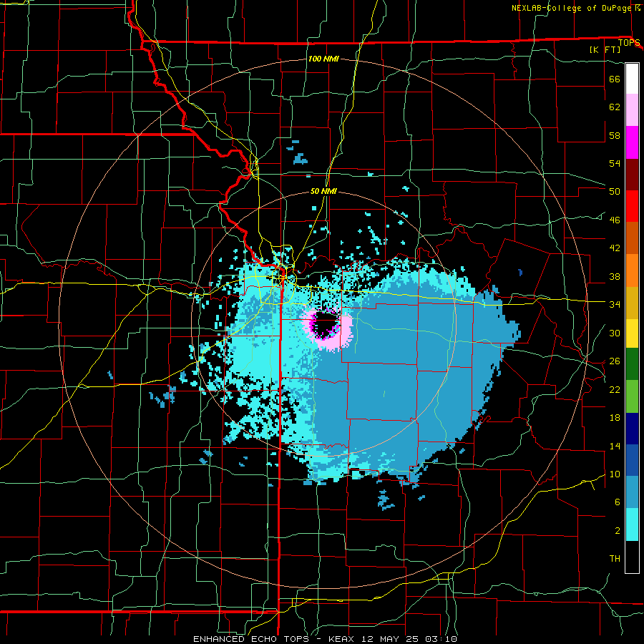The image size is (644, 644).
Task: Select the bright red legend segment
Action: 632,206
